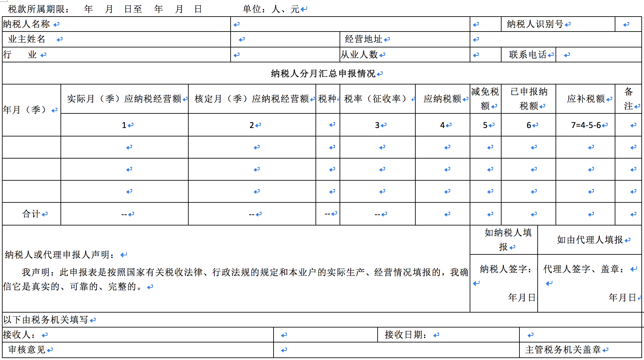Click the 应纳税额 column header
The width and height of the screenshot is (644, 360).
tap(443, 99)
